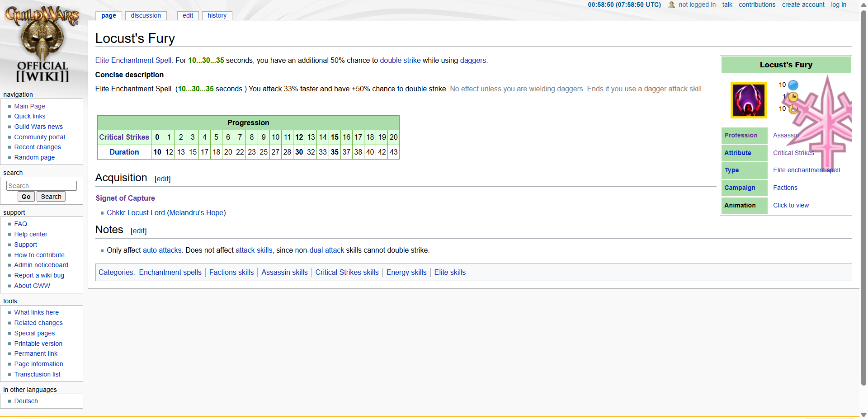Viewport: 868px width, 419px height.
Task: Open Admin noticeboard link
Action: click(41, 265)
